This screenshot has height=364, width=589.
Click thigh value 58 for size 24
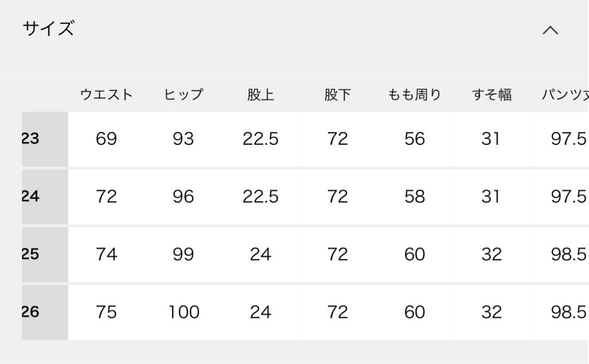[x=414, y=196]
